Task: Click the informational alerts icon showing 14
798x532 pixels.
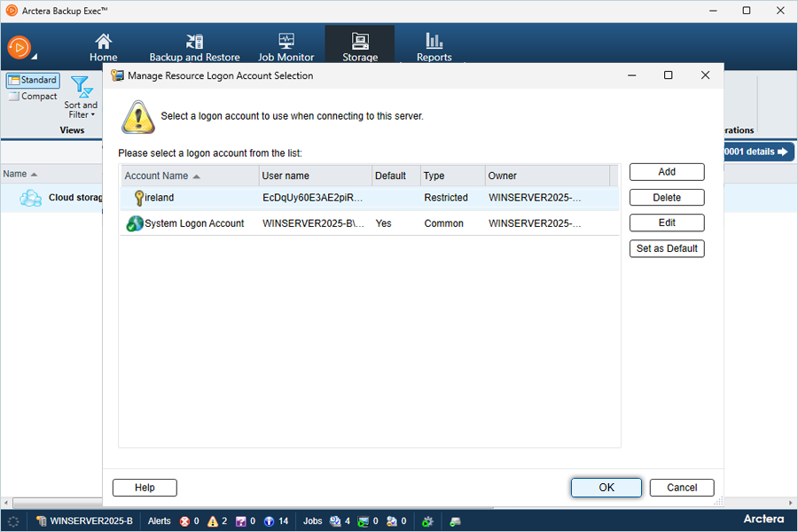Action: coord(269,521)
